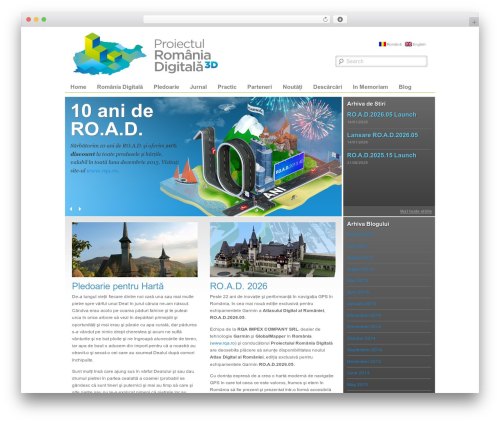Open the Parteneri page
The image size is (500, 423).
point(260,87)
